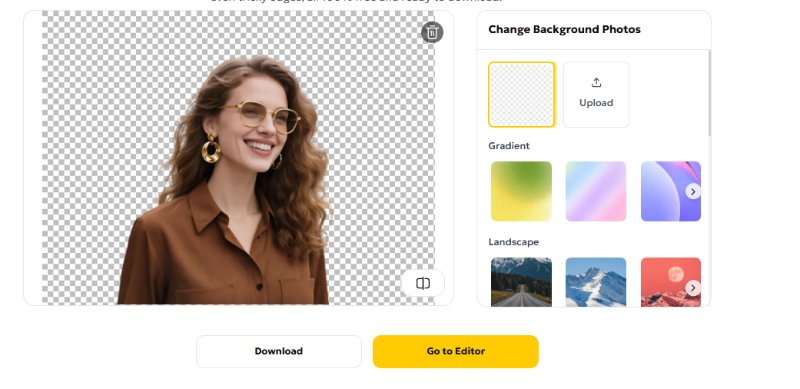Apply the green-yellow gradient background
The image size is (800, 389).
521,191
